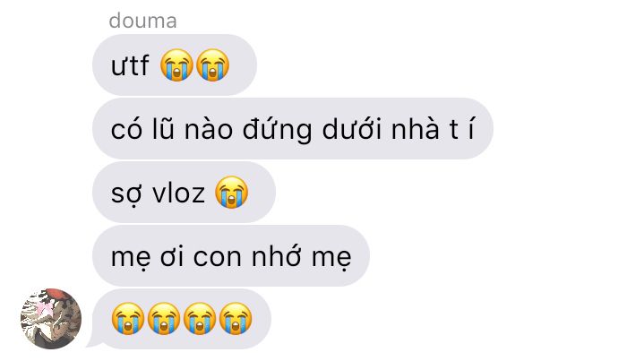
Task: Click last crying emoji in emoji-only message
Action: click(x=236, y=319)
